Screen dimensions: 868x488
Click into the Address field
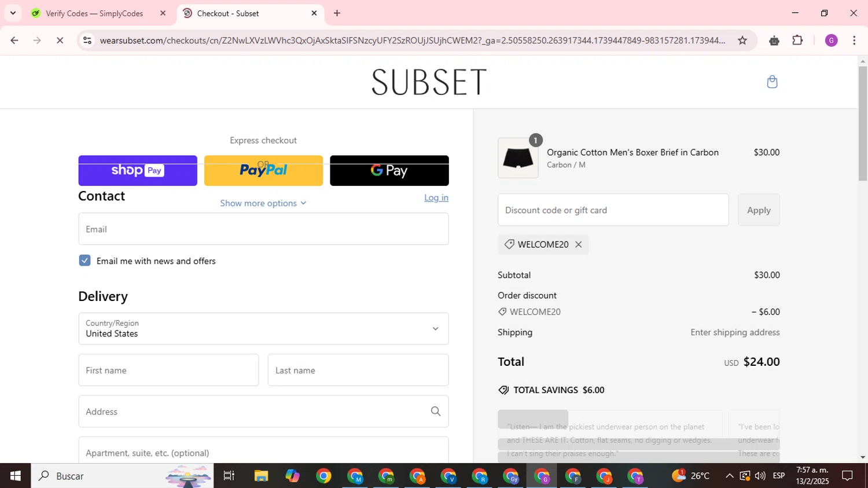tap(263, 411)
